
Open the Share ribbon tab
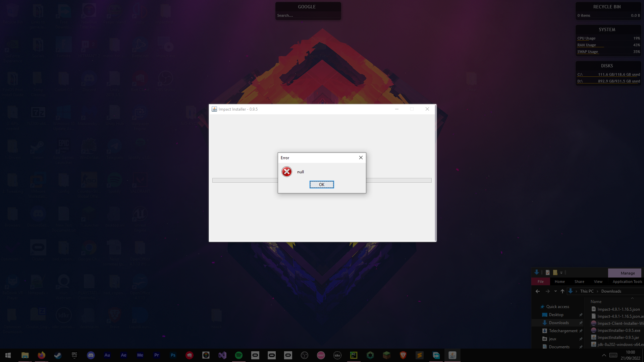coord(579,282)
